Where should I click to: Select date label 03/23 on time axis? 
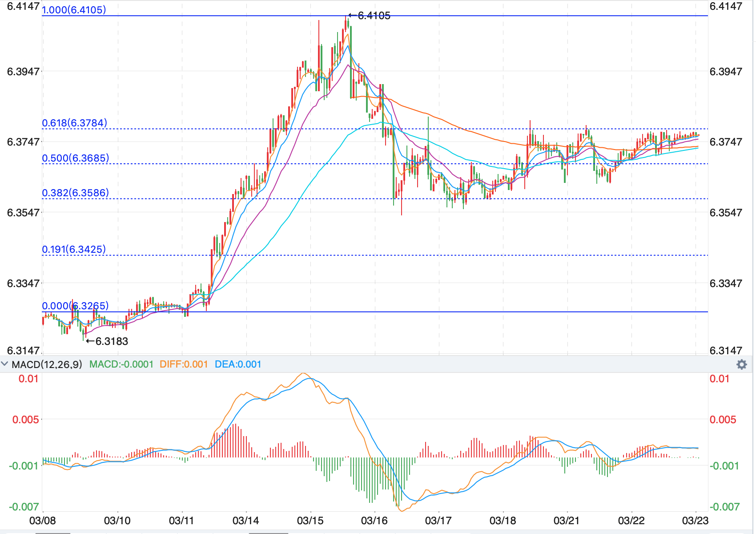[x=696, y=520]
